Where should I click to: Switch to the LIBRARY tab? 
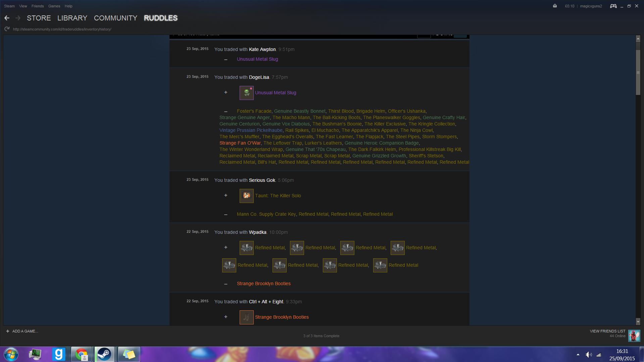click(x=72, y=18)
